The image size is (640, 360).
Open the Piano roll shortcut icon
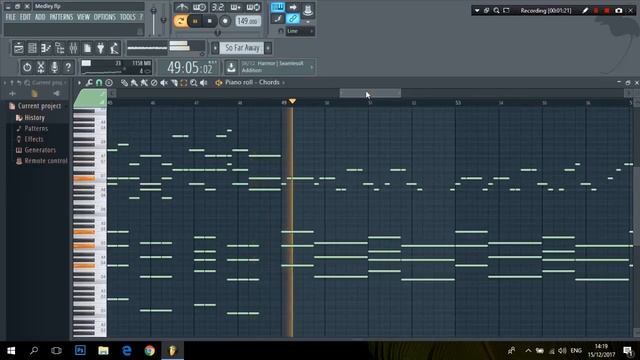click(46, 48)
